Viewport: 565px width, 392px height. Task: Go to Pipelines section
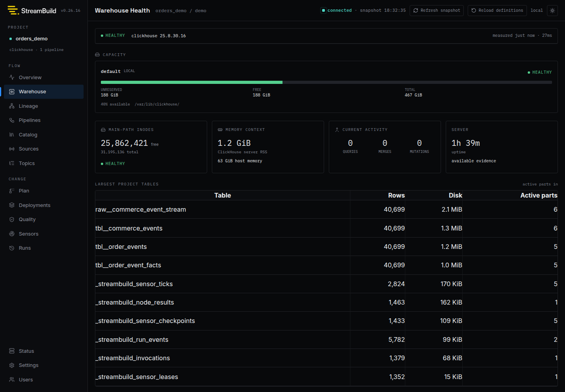[44, 120]
